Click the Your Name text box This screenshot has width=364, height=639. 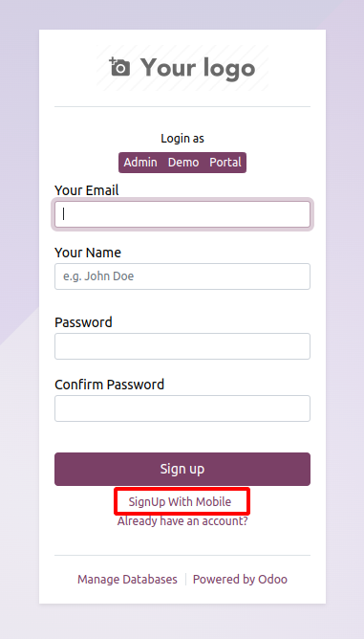point(182,276)
